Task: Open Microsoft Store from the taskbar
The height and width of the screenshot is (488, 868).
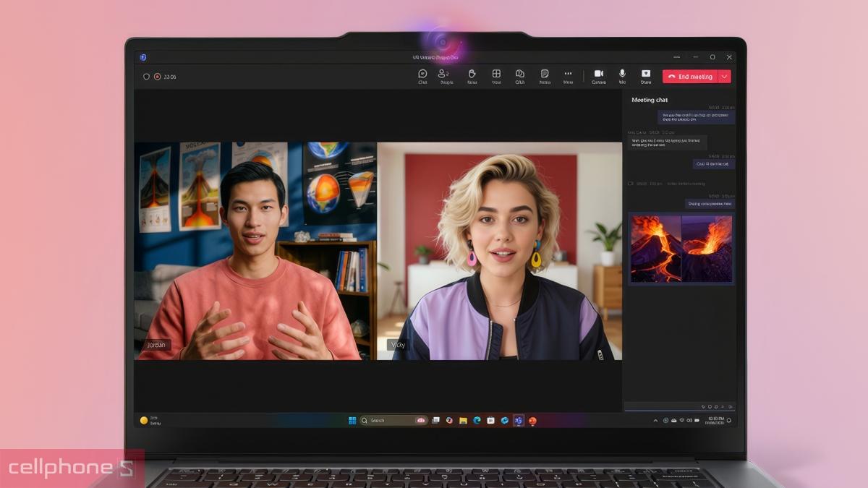Action: click(490, 420)
